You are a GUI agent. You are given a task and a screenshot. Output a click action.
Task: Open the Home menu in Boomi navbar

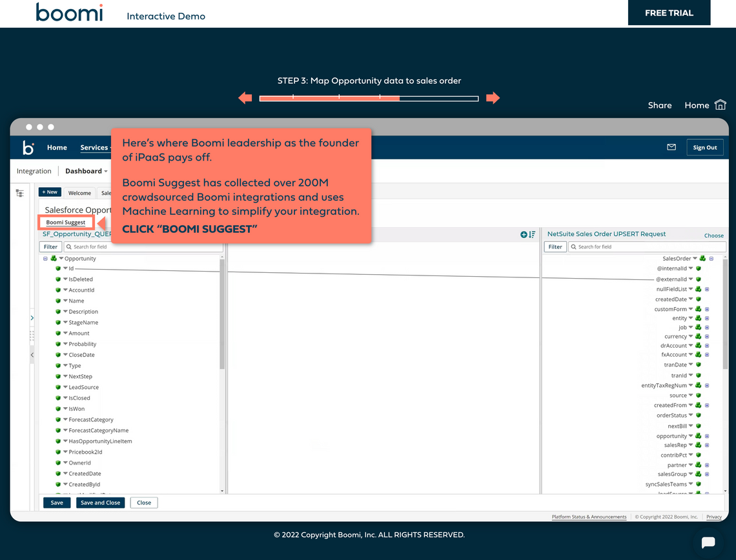57,147
